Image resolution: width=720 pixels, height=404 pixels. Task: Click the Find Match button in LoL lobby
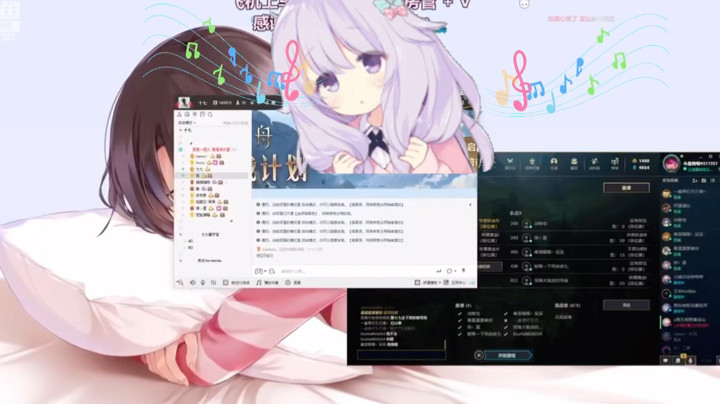tap(508, 355)
